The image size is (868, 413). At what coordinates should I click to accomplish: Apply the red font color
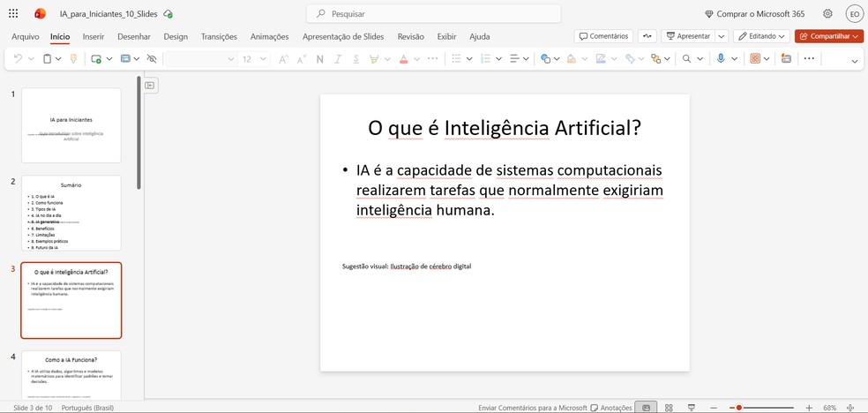[x=403, y=58]
